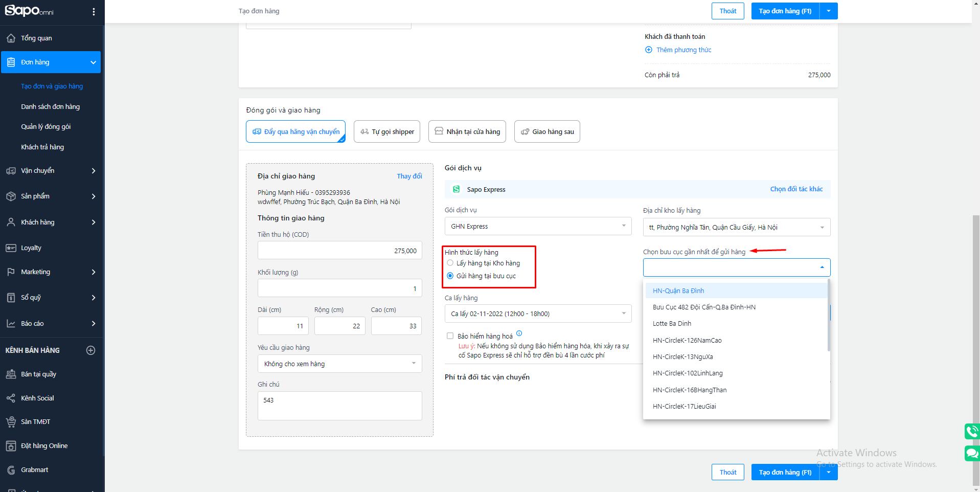980x492 pixels.
Task: Choose Bưu Cục 482 Đội Cấn option
Action: click(736, 307)
